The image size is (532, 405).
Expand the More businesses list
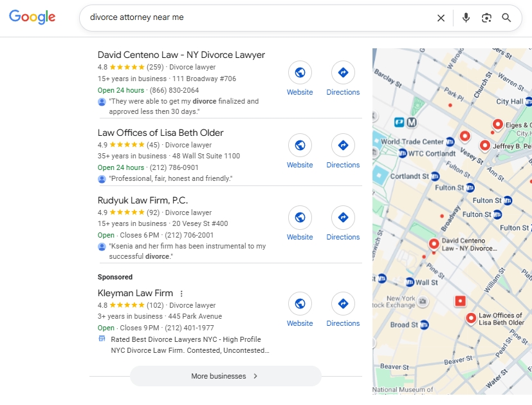(x=225, y=376)
